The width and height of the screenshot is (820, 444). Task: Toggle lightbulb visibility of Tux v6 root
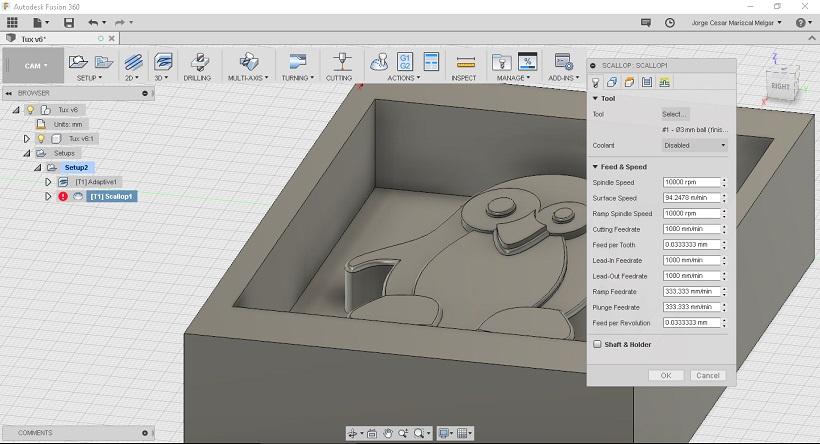pos(30,110)
